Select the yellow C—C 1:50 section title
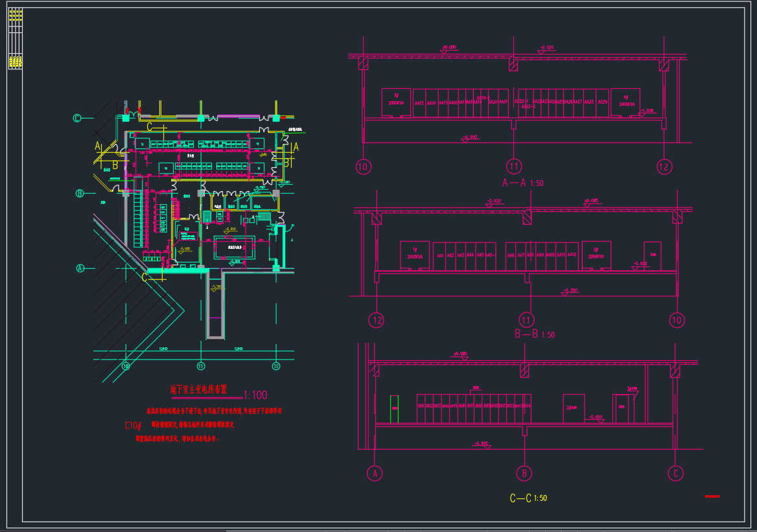 click(528, 498)
